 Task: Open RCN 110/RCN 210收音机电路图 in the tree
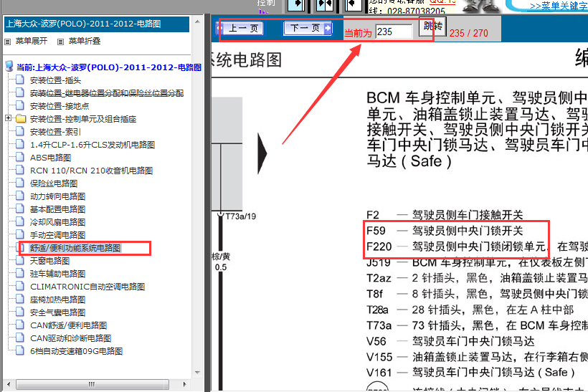click(92, 171)
